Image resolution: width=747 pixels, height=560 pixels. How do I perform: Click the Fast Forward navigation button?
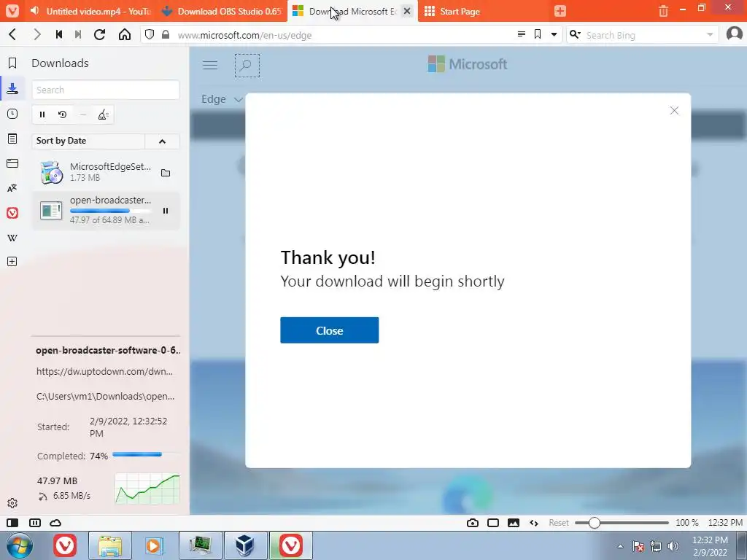[x=78, y=34]
